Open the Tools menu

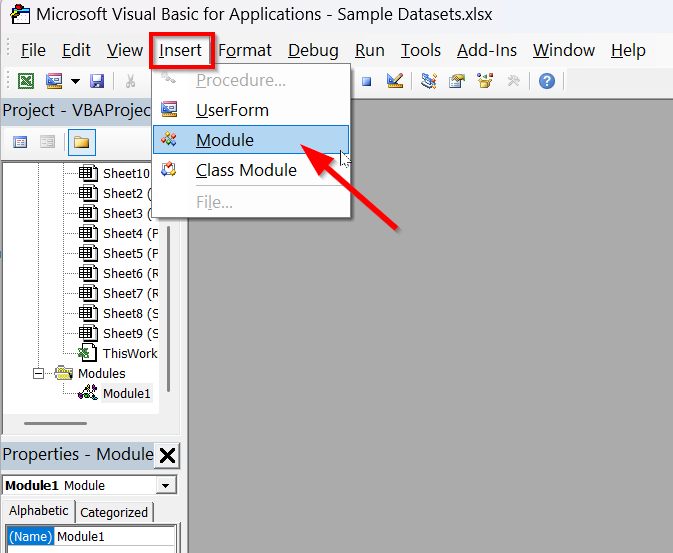click(421, 50)
